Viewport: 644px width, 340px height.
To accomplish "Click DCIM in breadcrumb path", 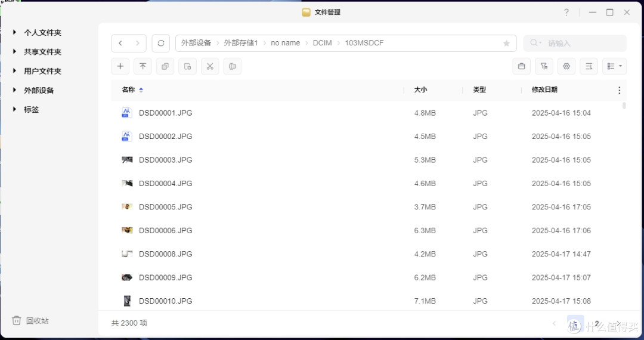I will point(323,43).
